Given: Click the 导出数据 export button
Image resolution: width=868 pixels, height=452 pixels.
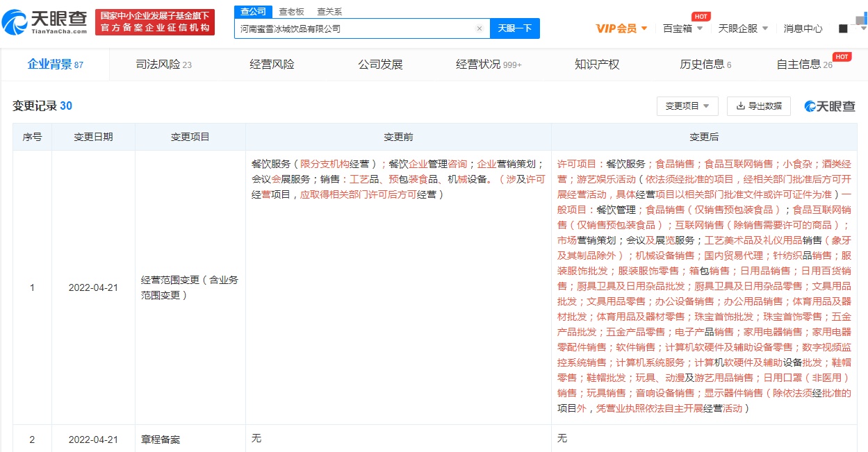Looking at the screenshot, I should point(759,106).
